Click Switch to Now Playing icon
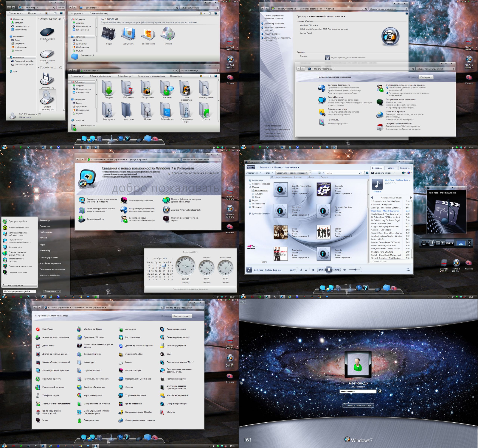The image size is (478, 448). (408, 270)
